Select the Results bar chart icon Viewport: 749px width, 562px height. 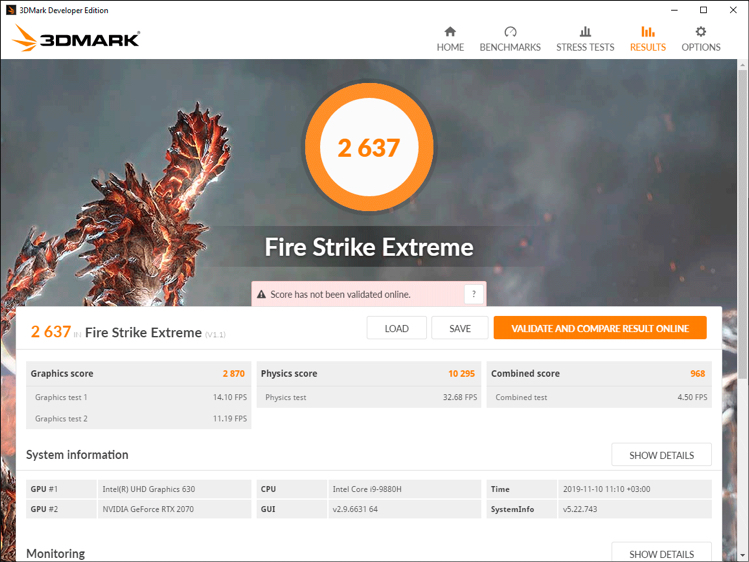tap(648, 32)
